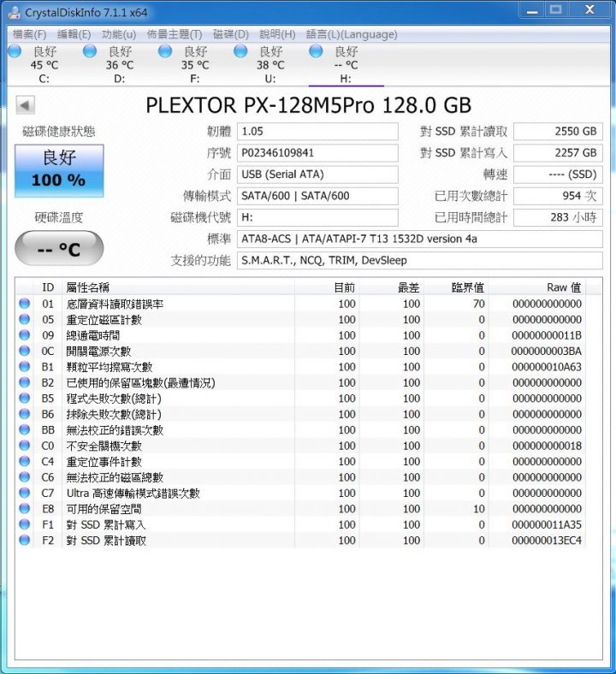Viewport: 616px width, 674px height.
Task: Click status circle icon for attribute F1
Action: pos(25,524)
